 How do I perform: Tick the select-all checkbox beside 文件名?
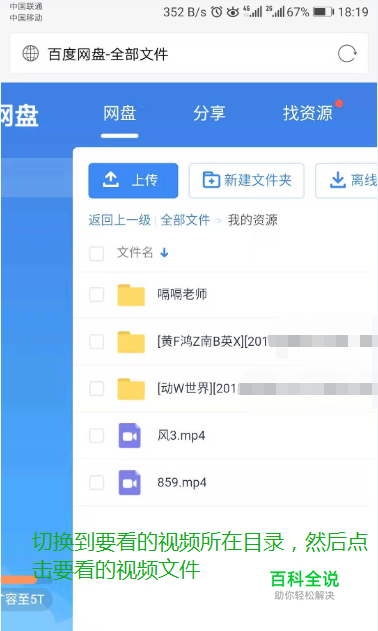[97, 254]
